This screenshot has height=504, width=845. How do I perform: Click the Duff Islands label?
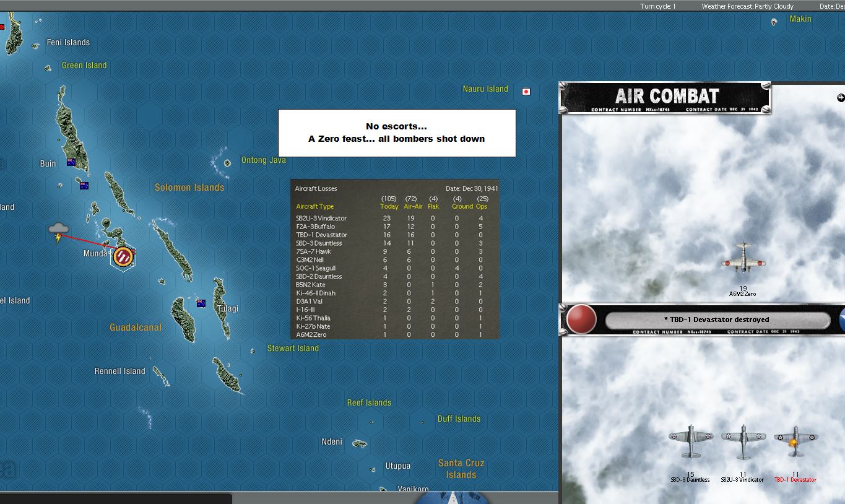(459, 419)
